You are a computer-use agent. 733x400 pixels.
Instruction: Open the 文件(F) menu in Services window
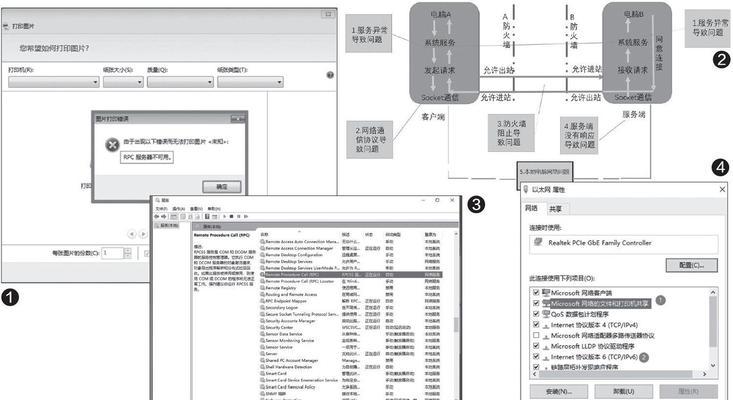pyautogui.click(x=161, y=208)
